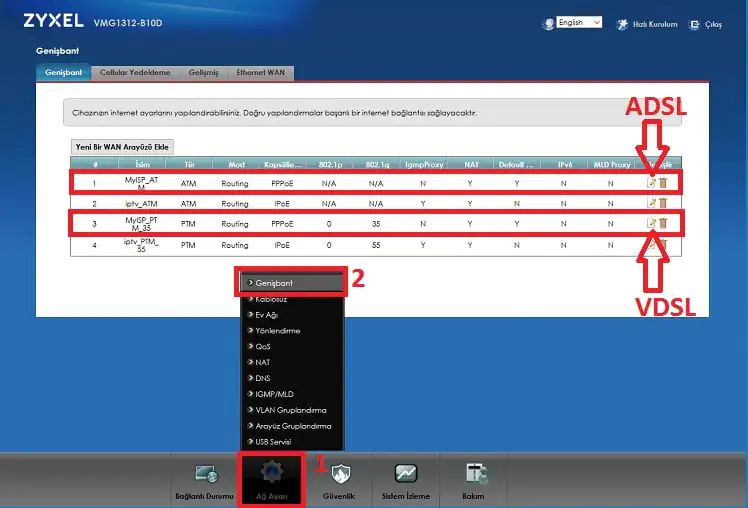The width and height of the screenshot is (748, 508).
Task: Click the Çıkış logout link text
Action: click(x=713, y=24)
